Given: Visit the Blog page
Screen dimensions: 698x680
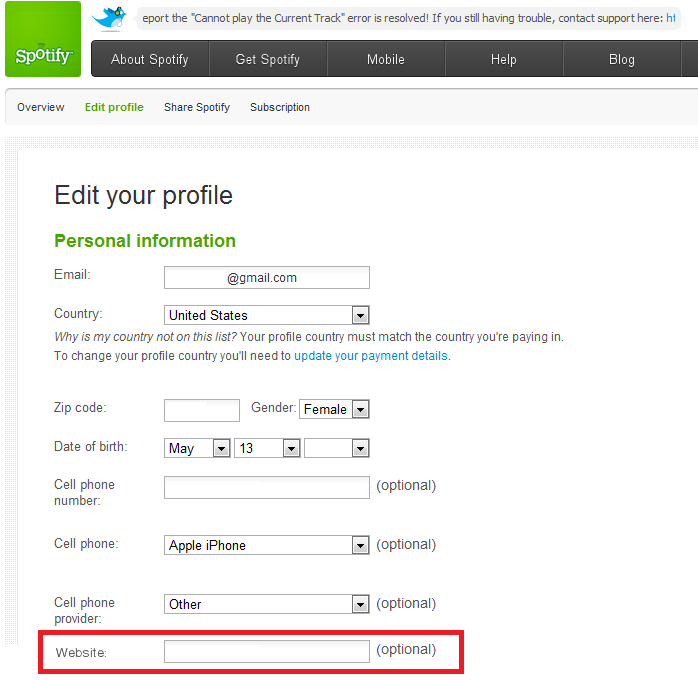Looking at the screenshot, I should pyautogui.click(x=621, y=59).
